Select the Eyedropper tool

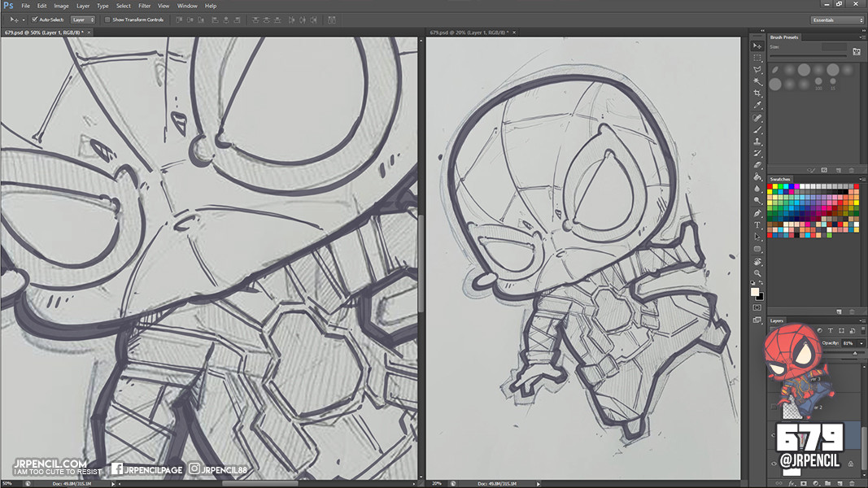point(757,105)
